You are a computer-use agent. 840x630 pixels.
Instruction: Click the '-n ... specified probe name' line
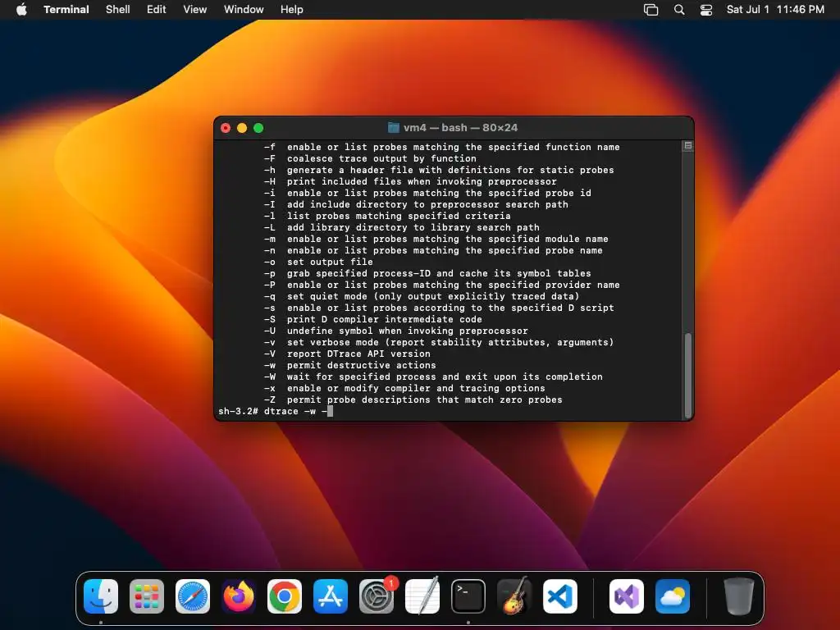pyautogui.click(x=433, y=251)
